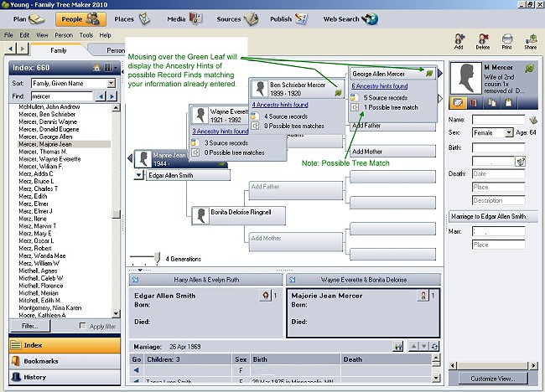
Task: Open the View menu
Action: [x=42, y=35]
